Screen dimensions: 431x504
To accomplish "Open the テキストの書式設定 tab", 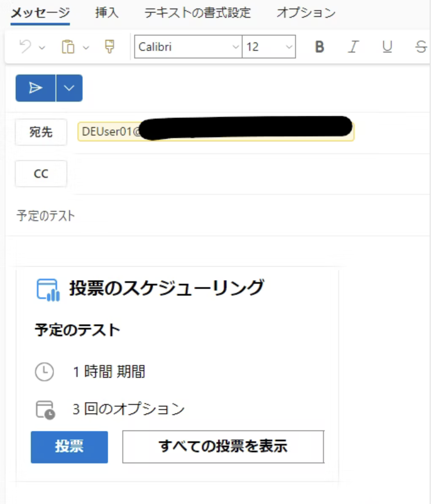I will pos(197,13).
